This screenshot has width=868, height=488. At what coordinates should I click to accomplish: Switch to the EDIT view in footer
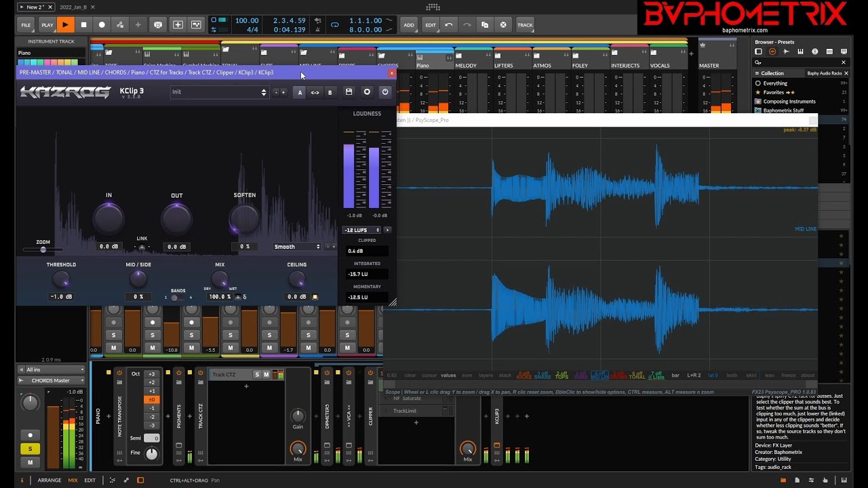coord(90,480)
